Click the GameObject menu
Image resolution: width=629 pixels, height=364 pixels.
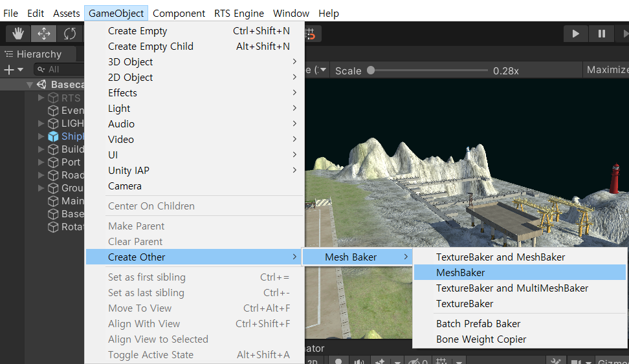(x=116, y=13)
